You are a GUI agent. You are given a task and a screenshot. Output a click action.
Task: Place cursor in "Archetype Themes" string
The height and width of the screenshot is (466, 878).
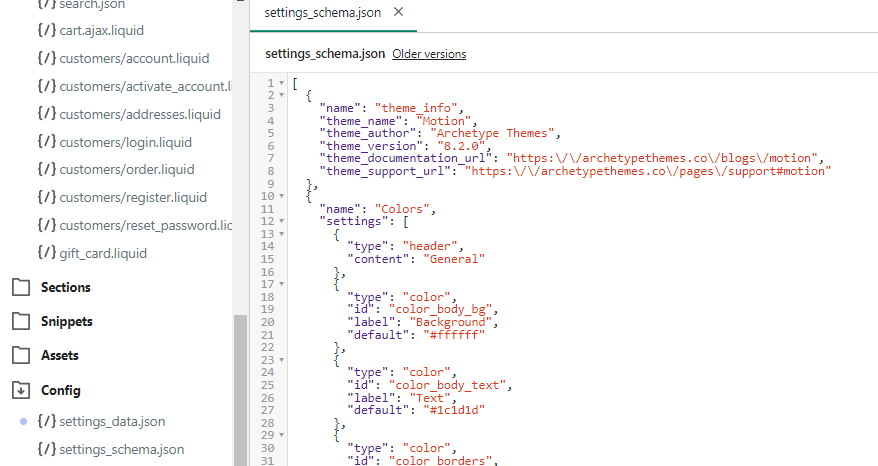click(x=492, y=133)
